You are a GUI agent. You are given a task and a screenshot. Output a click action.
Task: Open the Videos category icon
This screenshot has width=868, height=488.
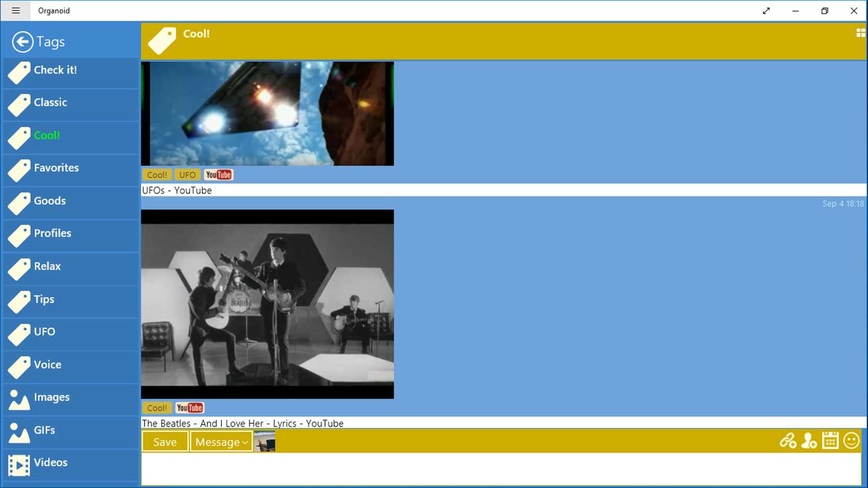[19, 465]
